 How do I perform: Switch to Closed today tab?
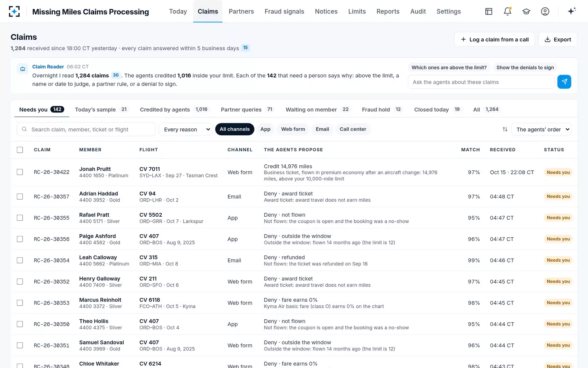(x=437, y=110)
